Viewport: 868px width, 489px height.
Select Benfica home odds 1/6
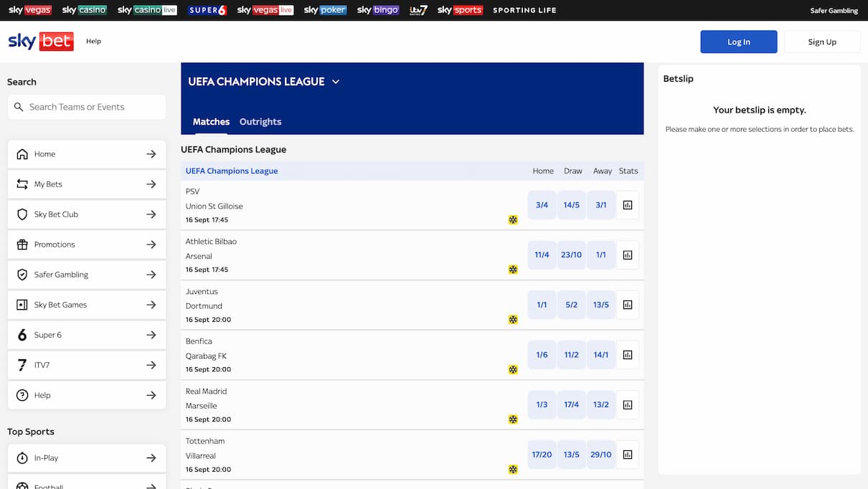542,354
